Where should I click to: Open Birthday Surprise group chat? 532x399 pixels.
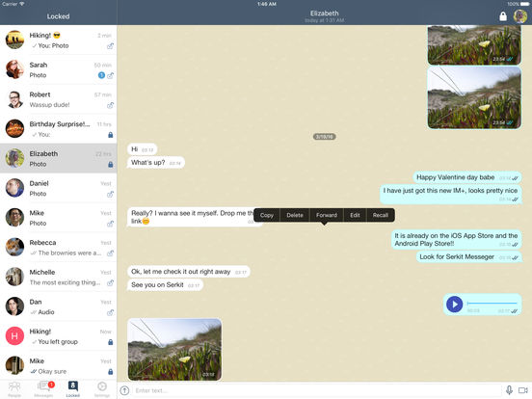pos(59,129)
